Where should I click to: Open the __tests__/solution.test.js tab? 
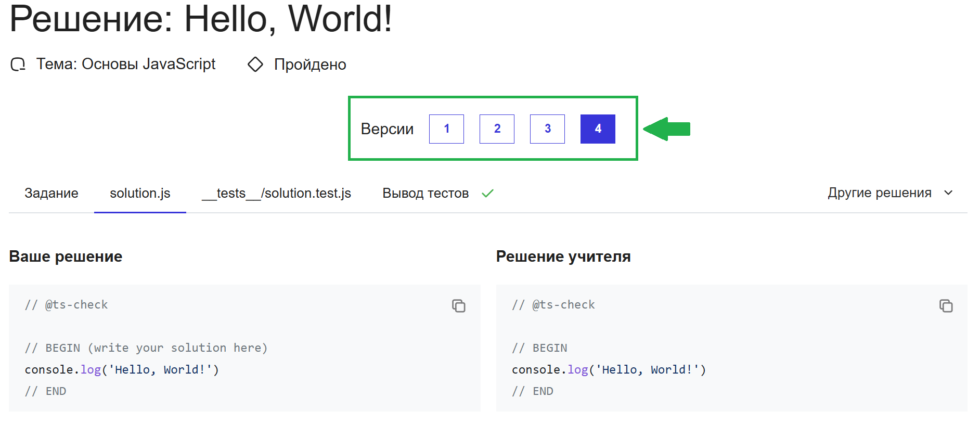(276, 194)
